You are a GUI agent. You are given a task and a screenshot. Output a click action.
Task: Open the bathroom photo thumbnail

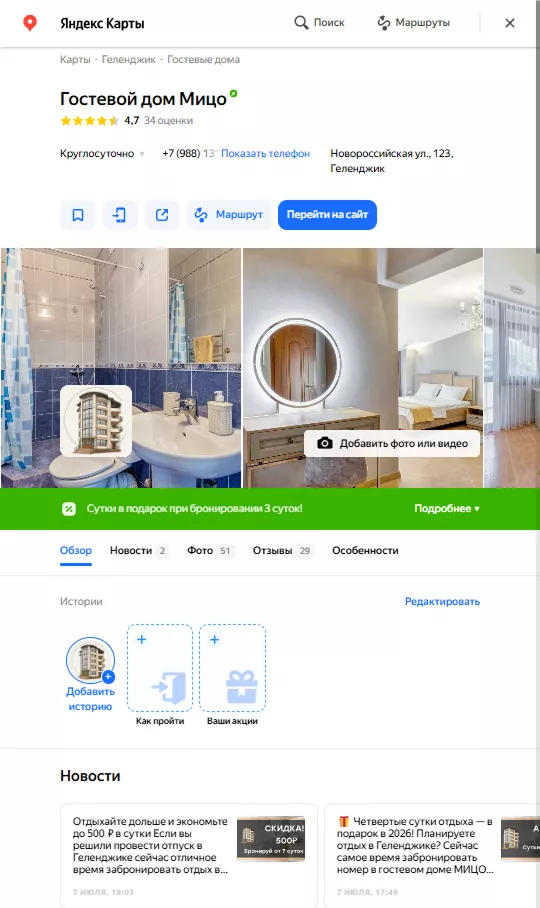(121, 368)
